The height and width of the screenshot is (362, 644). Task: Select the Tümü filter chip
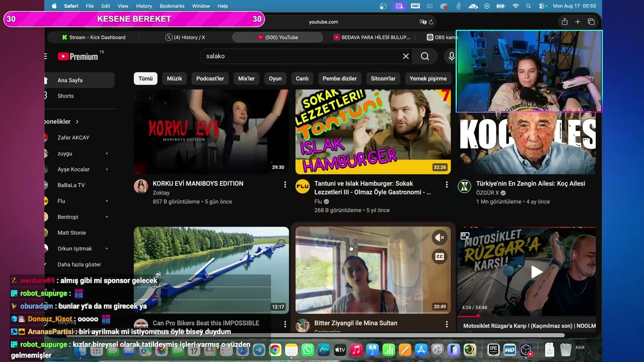145,78
